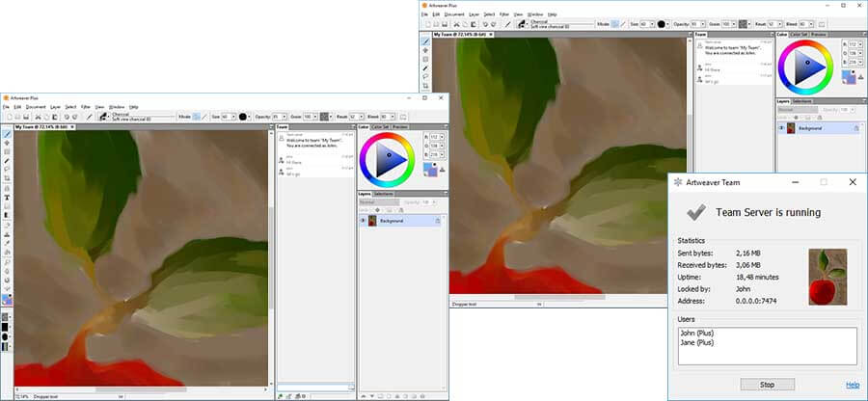Open Help link in Artweaver Team dialog
Image resolution: width=868 pixels, height=401 pixels.
pyautogui.click(x=852, y=384)
